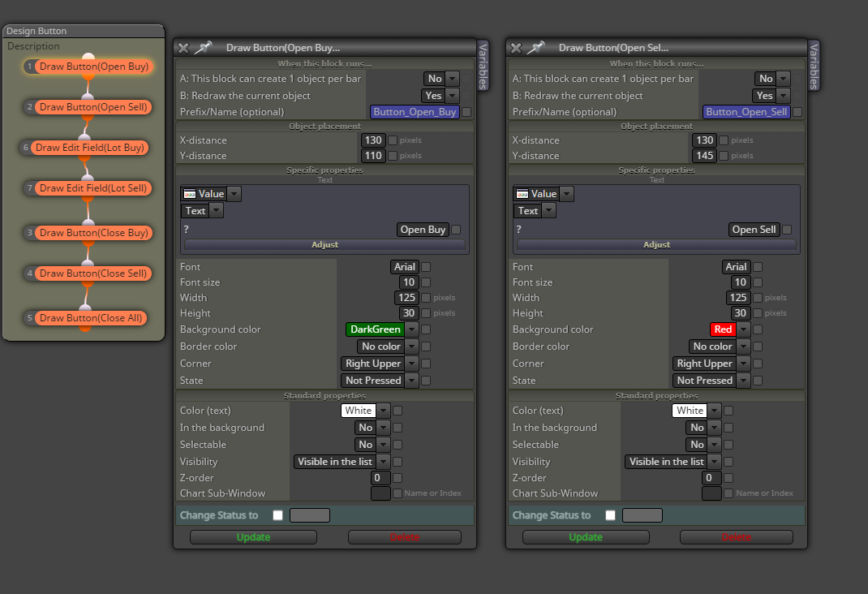
Task: Check the Change Status to box in the Open Buy panel
Action: 278,515
